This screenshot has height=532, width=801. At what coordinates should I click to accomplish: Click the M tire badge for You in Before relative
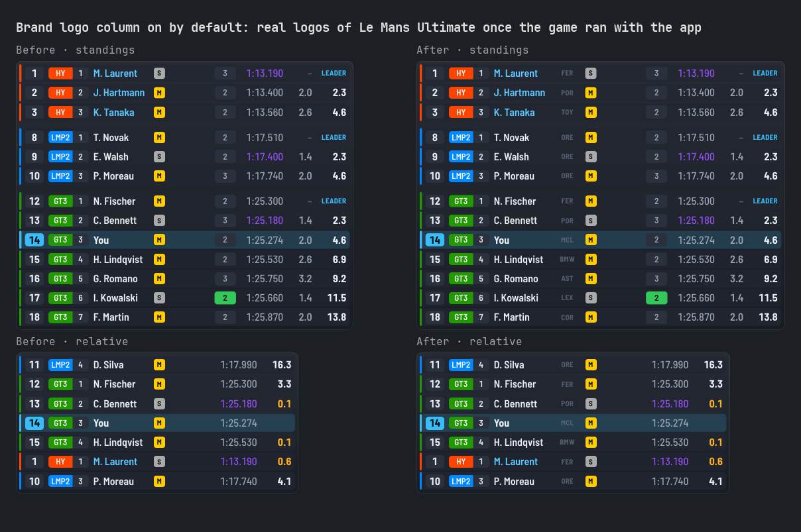tap(159, 423)
